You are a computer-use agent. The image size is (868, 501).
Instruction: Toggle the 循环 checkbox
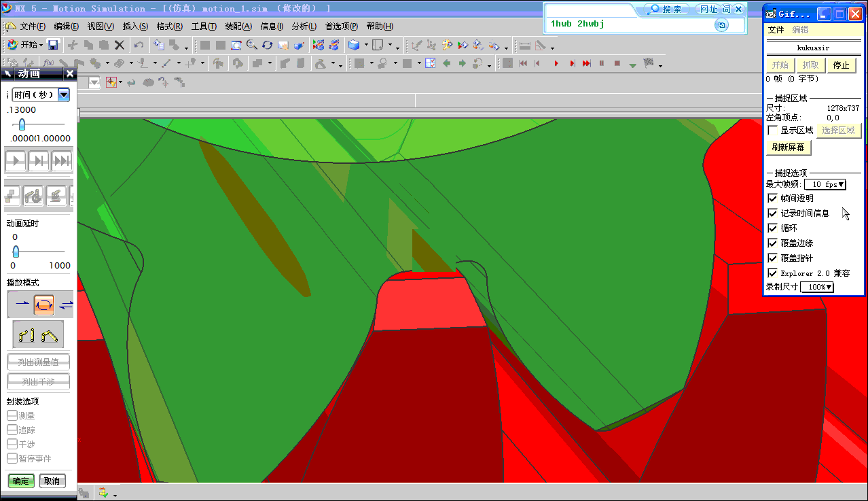(772, 228)
